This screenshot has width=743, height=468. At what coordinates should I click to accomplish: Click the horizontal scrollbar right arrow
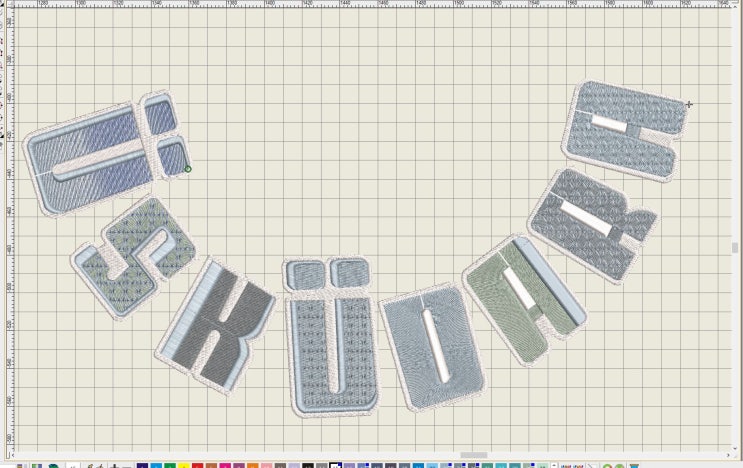[x=728, y=455]
